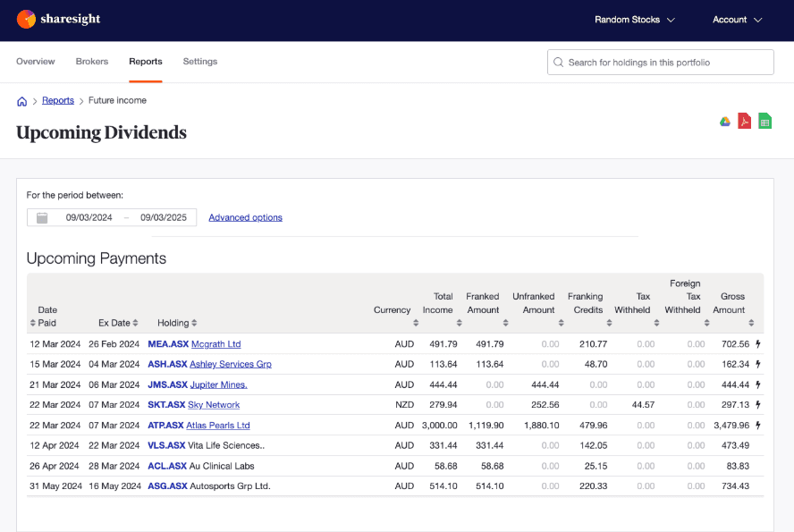Click the search magnifier icon
The image size is (794, 532).
click(x=559, y=63)
